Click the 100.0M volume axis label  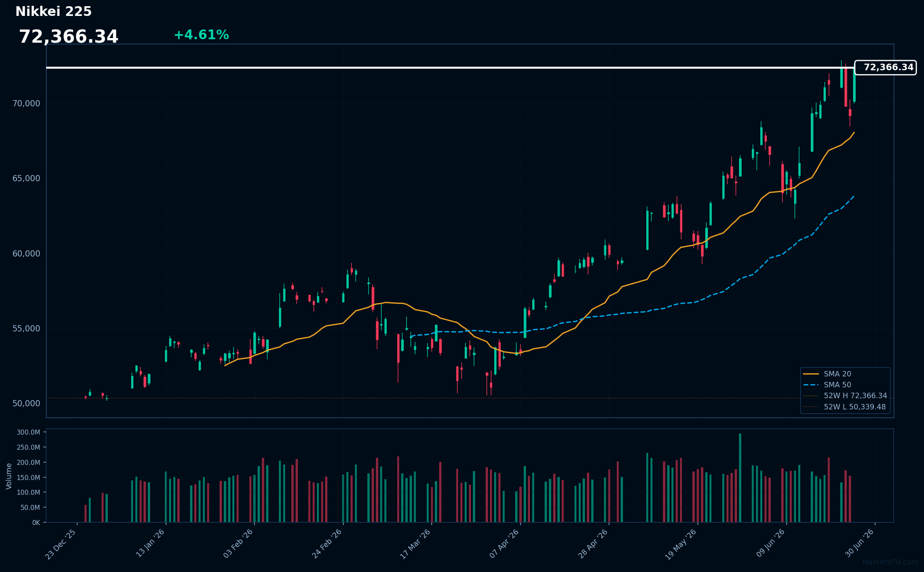pyautogui.click(x=28, y=492)
